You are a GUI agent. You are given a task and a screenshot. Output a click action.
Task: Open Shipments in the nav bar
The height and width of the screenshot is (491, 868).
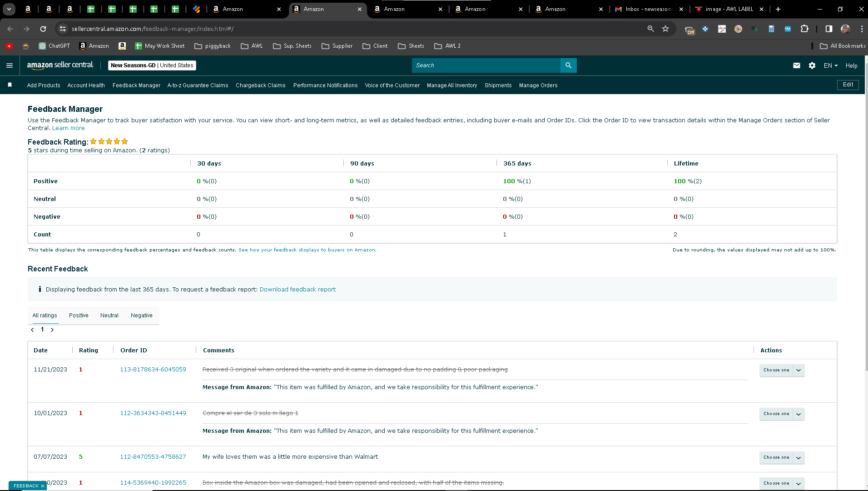click(498, 85)
